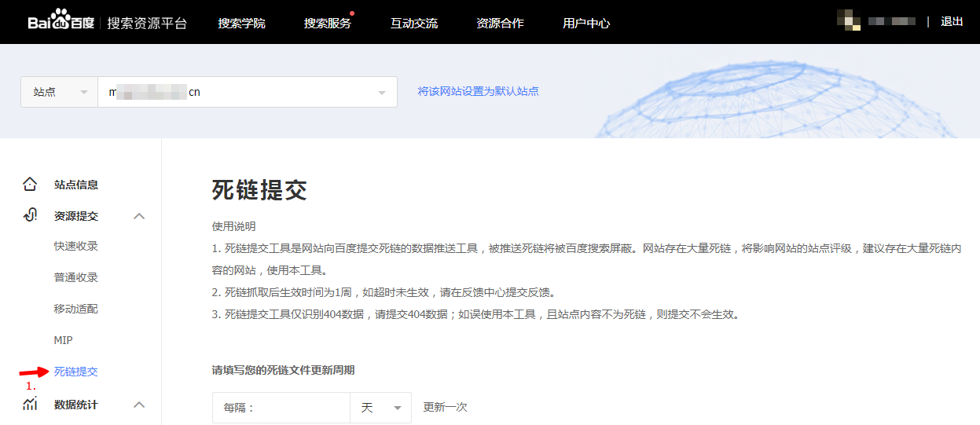
Task: Select 数据统计 sidebar heading
Action: pyautogui.click(x=76, y=405)
